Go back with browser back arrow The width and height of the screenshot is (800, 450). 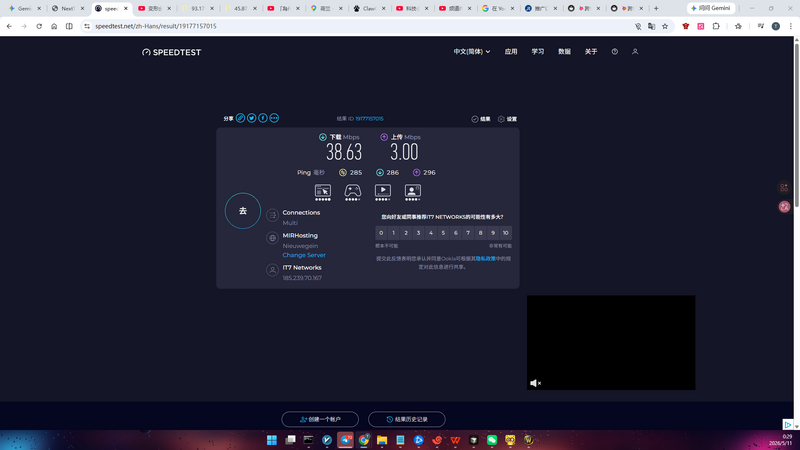coord(9,26)
